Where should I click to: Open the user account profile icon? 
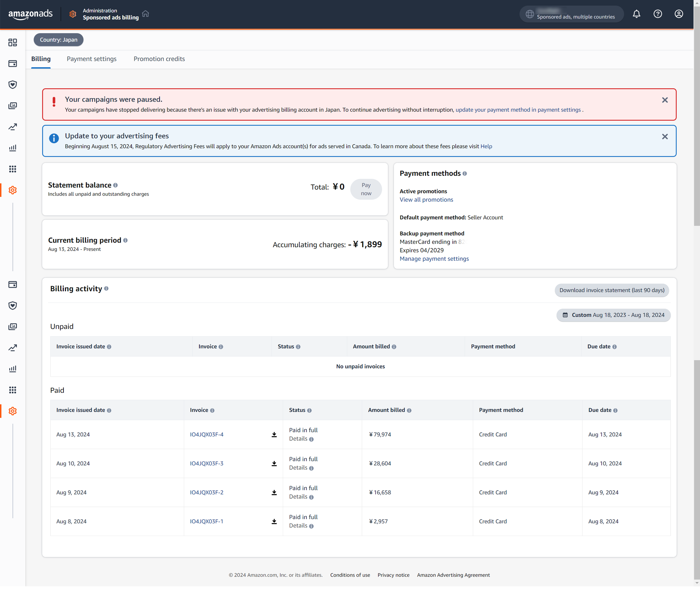[x=679, y=14]
